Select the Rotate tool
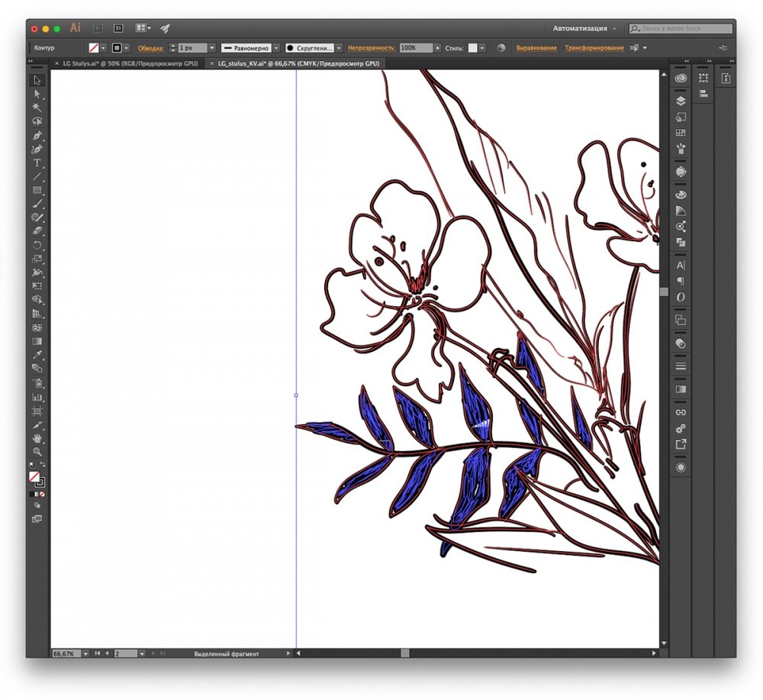 pos(37,245)
